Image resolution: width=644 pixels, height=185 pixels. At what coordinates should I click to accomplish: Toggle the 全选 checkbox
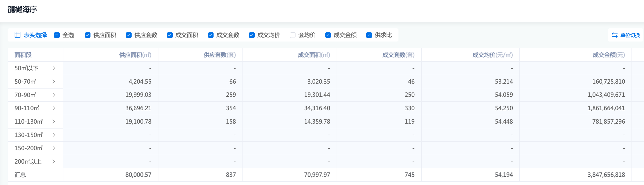[57, 35]
